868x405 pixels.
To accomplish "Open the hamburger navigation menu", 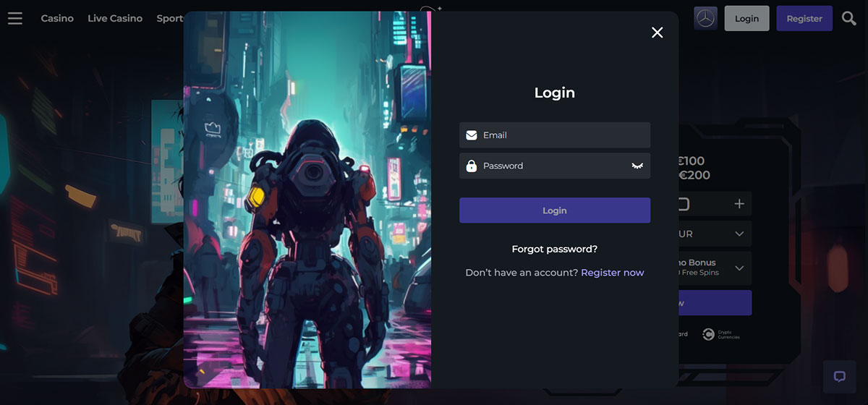I will click(x=15, y=18).
